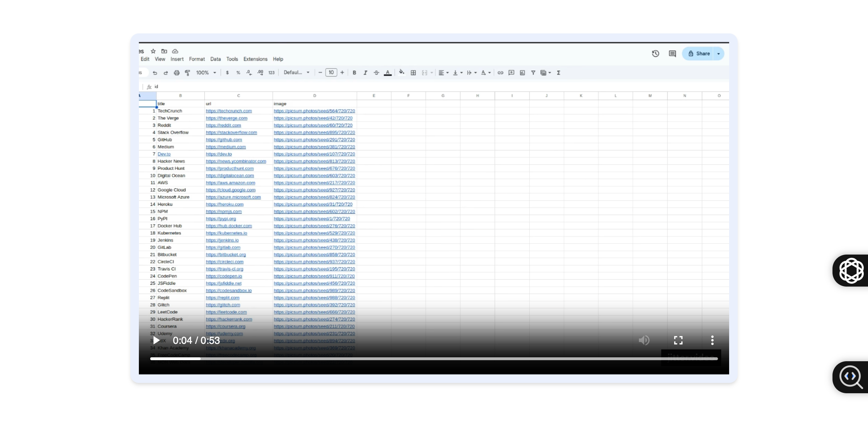This screenshot has height=443, width=868.
Task: Open the 100% zoom dropdown
Action: coord(206,73)
